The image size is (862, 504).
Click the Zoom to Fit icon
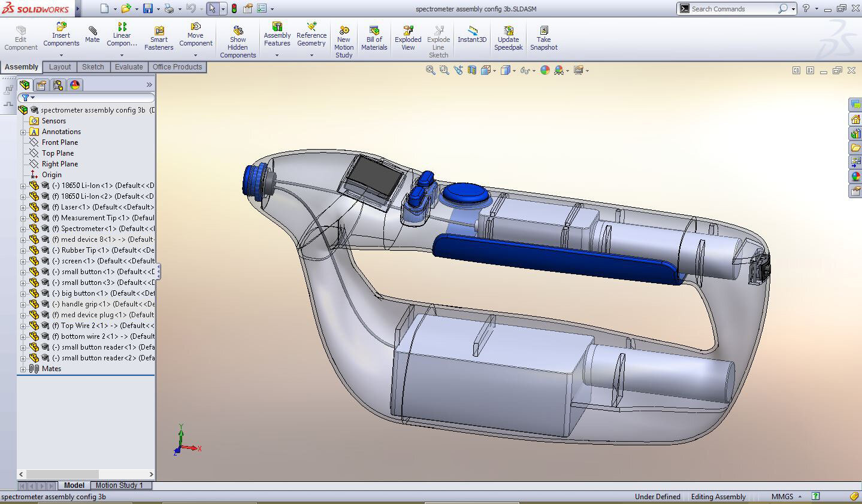(x=430, y=70)
